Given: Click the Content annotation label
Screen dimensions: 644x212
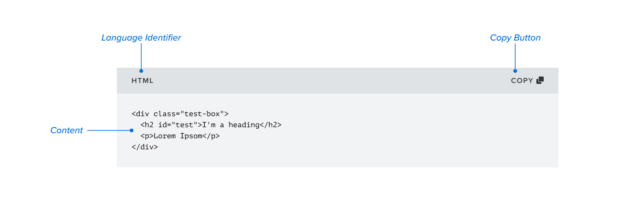Looking at the screenshot, I should [x=67, y=130].
